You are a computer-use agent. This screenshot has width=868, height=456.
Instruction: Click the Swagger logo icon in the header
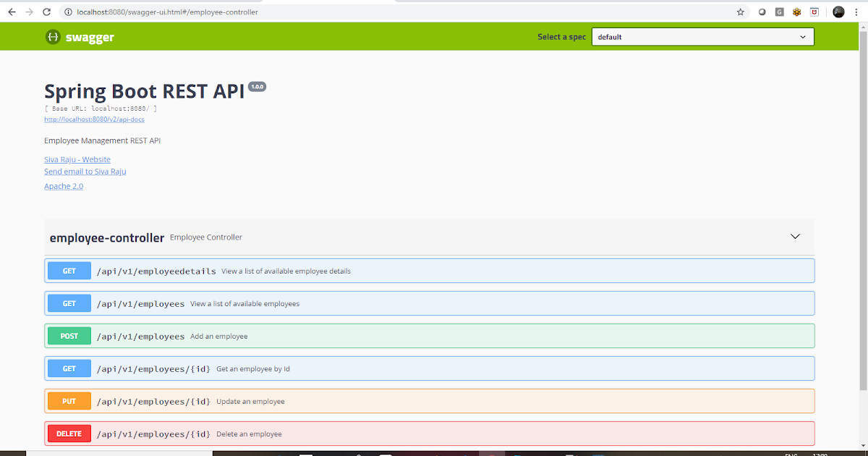click(x=53, y=36)
